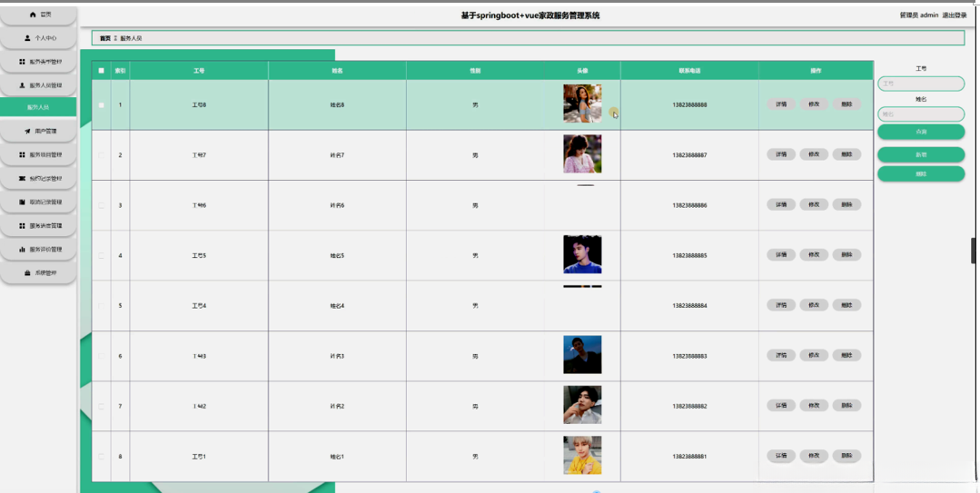The width and height of the screenshot is (980, 493).
Task: Check the checkbox for row 工号4
Action: coord(101,306)
